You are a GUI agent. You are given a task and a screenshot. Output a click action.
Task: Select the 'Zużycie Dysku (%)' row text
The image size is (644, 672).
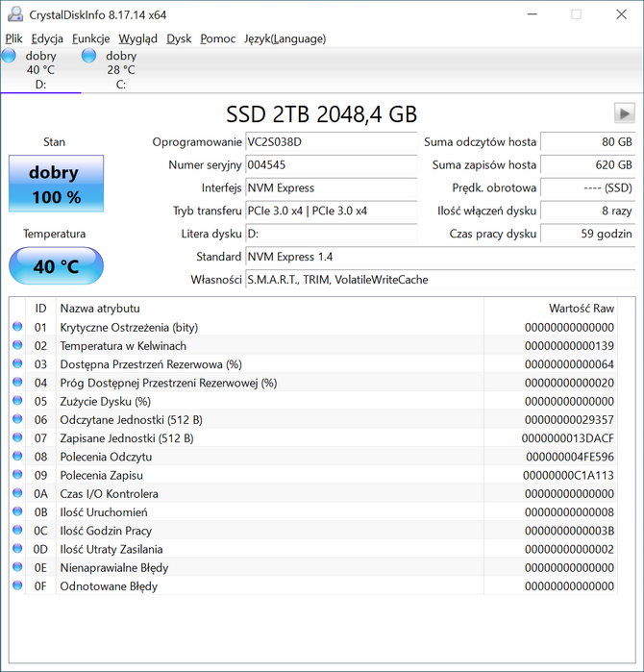point(106,401)
